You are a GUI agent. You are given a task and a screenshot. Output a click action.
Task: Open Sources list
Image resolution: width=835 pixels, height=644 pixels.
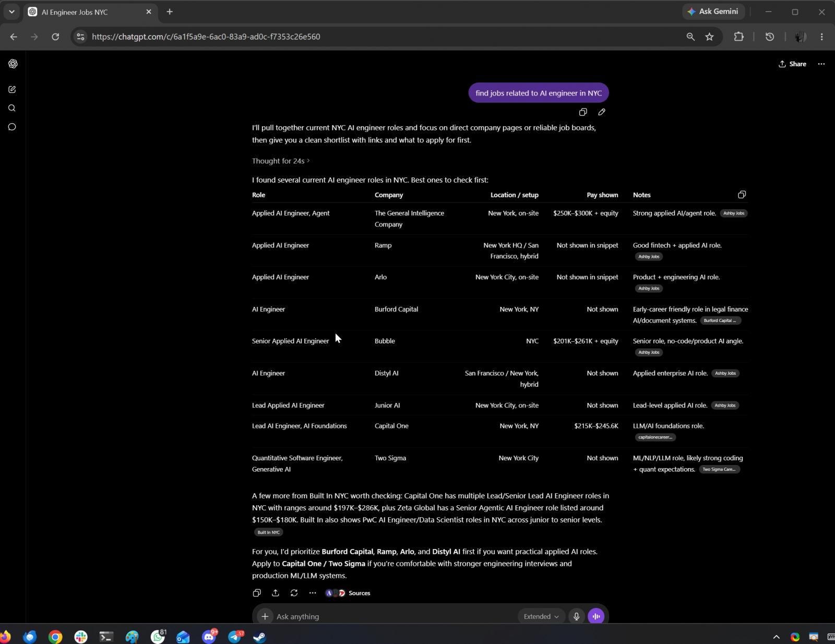point(348,593)
